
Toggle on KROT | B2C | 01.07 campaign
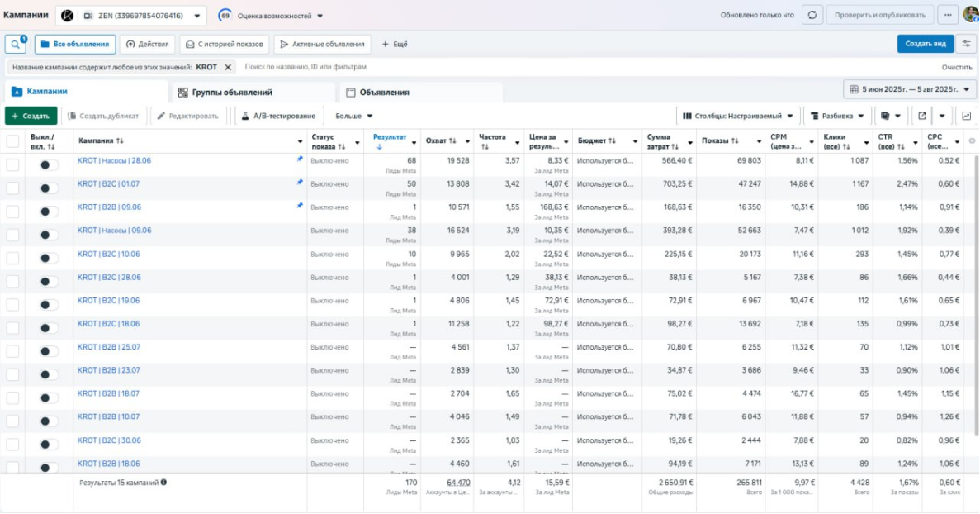pyautogui.click(x=49, y=188)
